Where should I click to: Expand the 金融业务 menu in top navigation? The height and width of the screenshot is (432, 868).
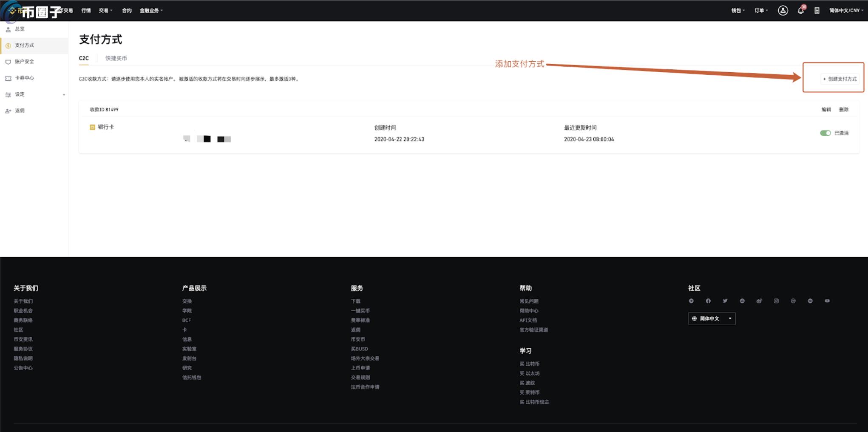(x=151, y=11)
